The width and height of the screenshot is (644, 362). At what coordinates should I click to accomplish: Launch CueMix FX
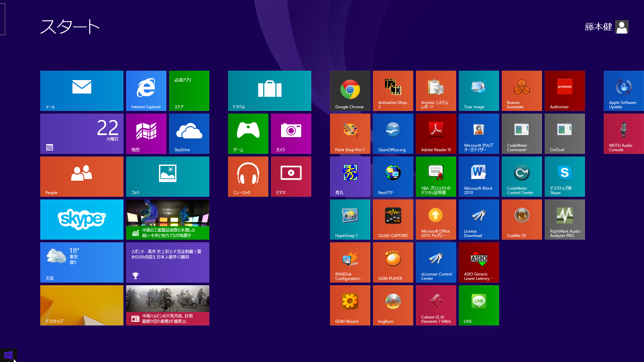pos(522,220)
